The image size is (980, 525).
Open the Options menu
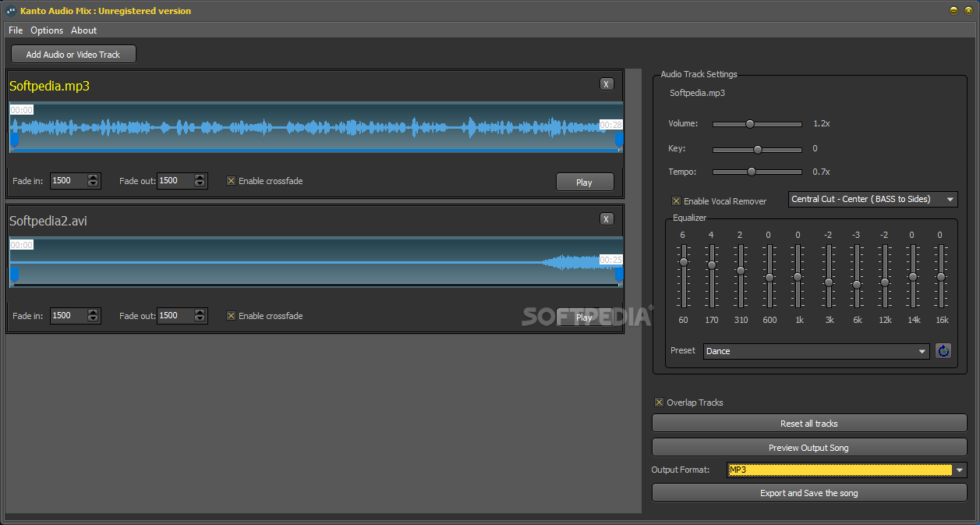click(47, 30)
